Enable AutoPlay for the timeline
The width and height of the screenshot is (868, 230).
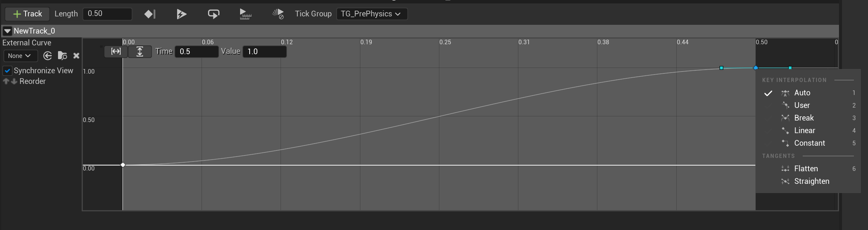(x=182, y=14)
